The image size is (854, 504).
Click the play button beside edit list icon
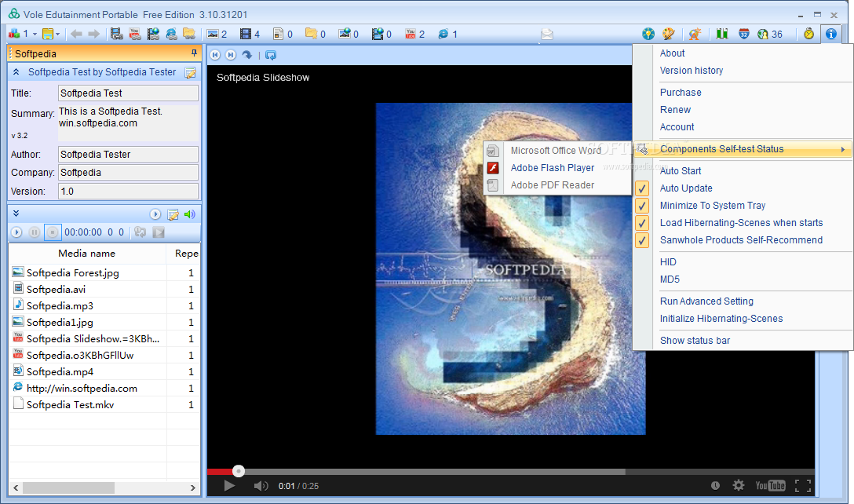point(155,214)
